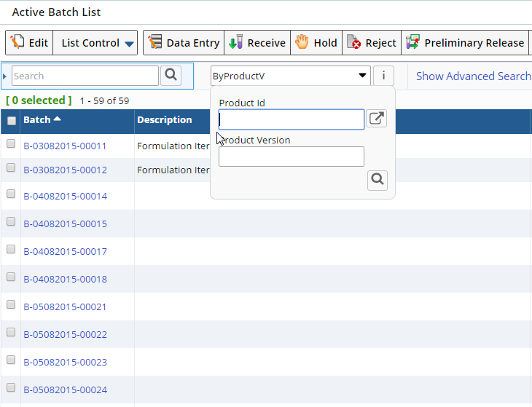Click description of batch B-03082015-00011
532x407 pixels.
173,146
